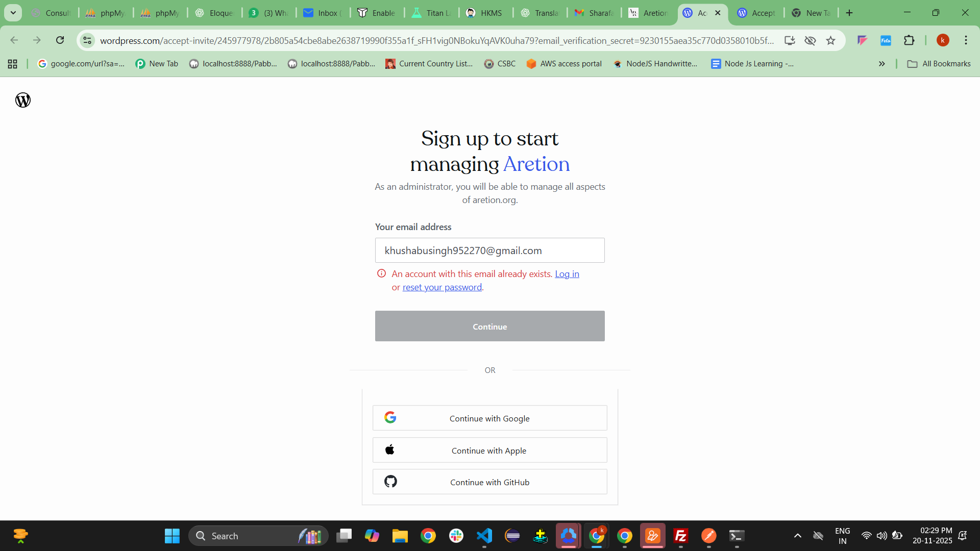Click reset your password link
The width and height of the screenshot is (980, 551).
pos(442,287)
